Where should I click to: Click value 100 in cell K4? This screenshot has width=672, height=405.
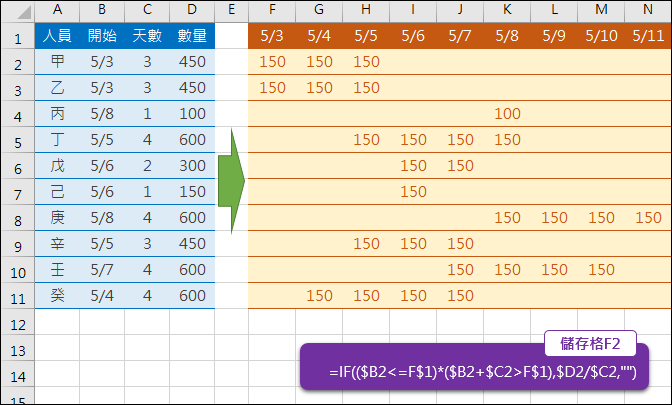(507, 114)
